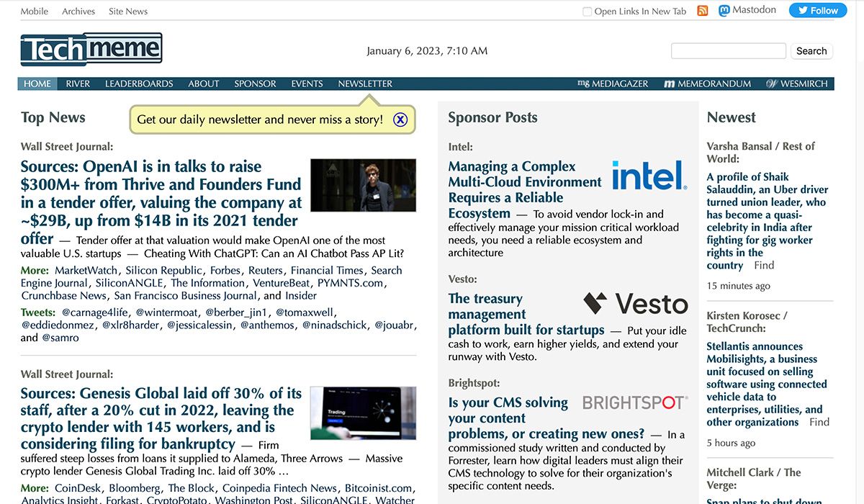
Task: Click the date and time text
Action: (427, 51)
